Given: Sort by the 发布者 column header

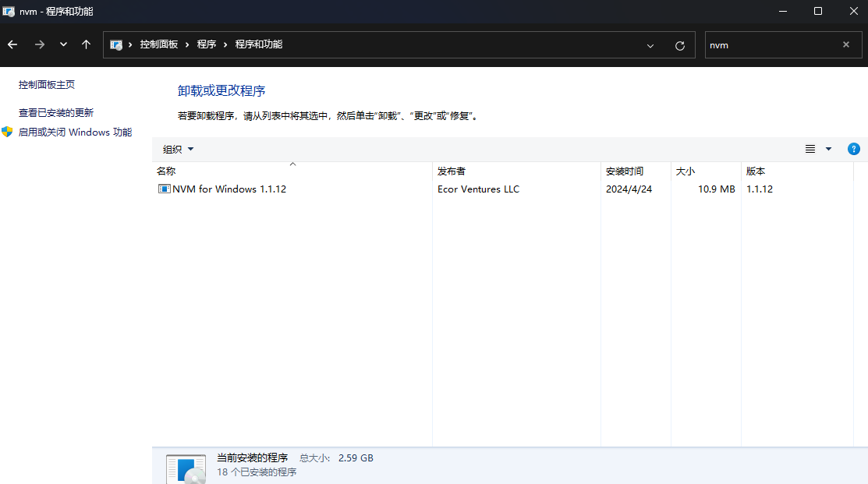Looking at the screenshot, I should point(516,171).
